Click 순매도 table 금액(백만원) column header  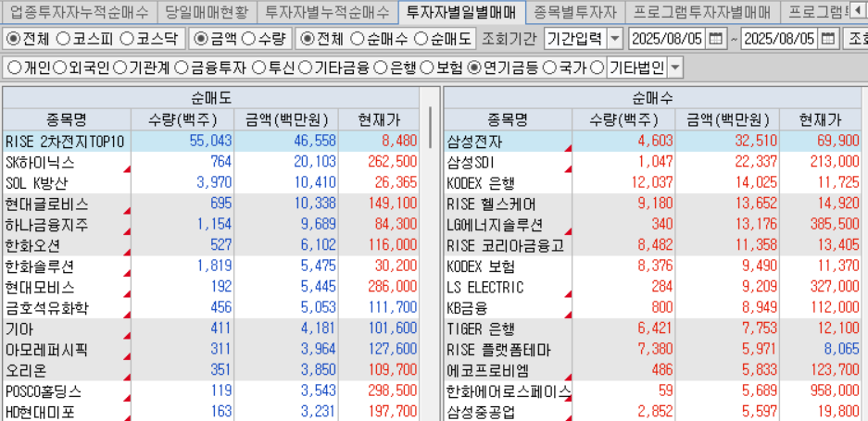pos(285,119)
